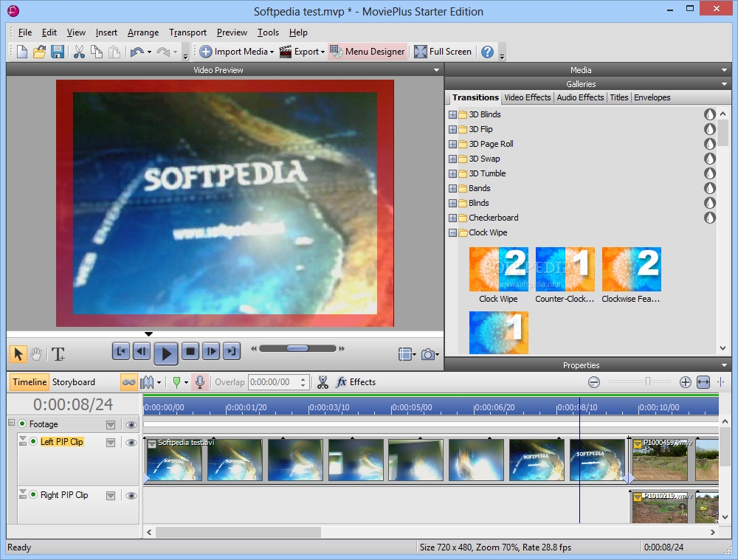Expand the Checkerboard transitions folder
The height and width of the screenshot is (560, 738).
(452, 218)
